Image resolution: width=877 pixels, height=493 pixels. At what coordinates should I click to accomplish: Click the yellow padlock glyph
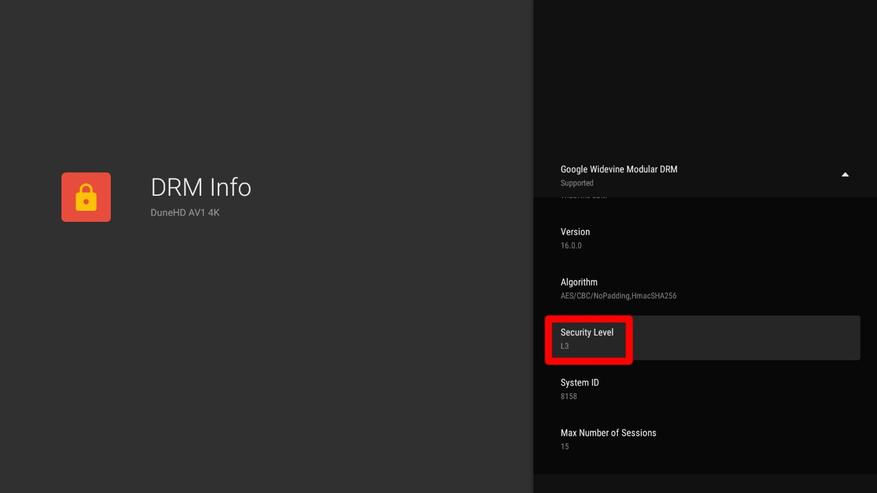[x=86, y=198]
